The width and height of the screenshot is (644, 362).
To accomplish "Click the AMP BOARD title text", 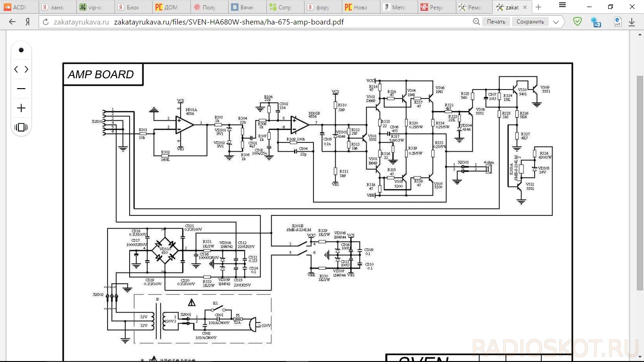I will point(101,74).
